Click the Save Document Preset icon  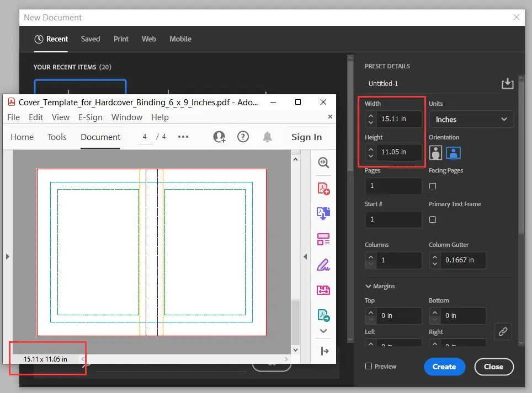507,83
